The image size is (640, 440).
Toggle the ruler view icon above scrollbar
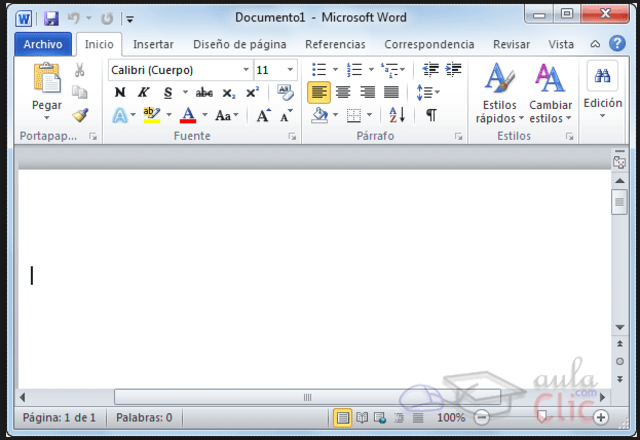[619, 162]
